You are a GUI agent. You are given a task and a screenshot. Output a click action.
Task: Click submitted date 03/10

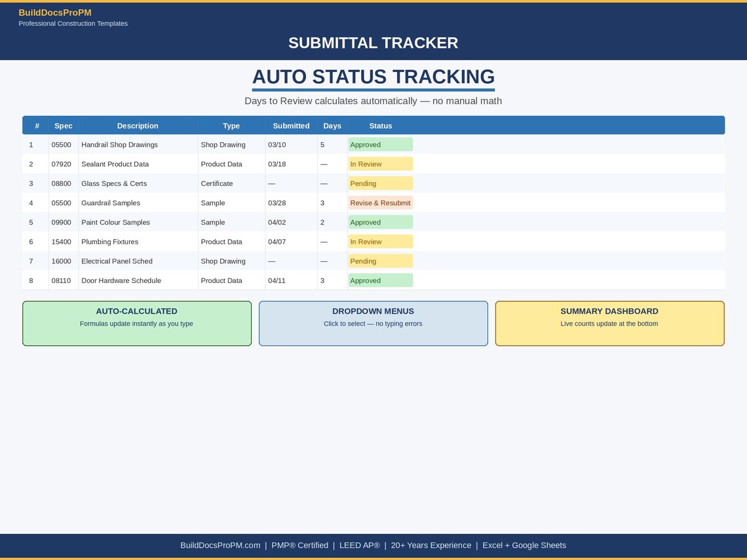click(x=277, y=145)
